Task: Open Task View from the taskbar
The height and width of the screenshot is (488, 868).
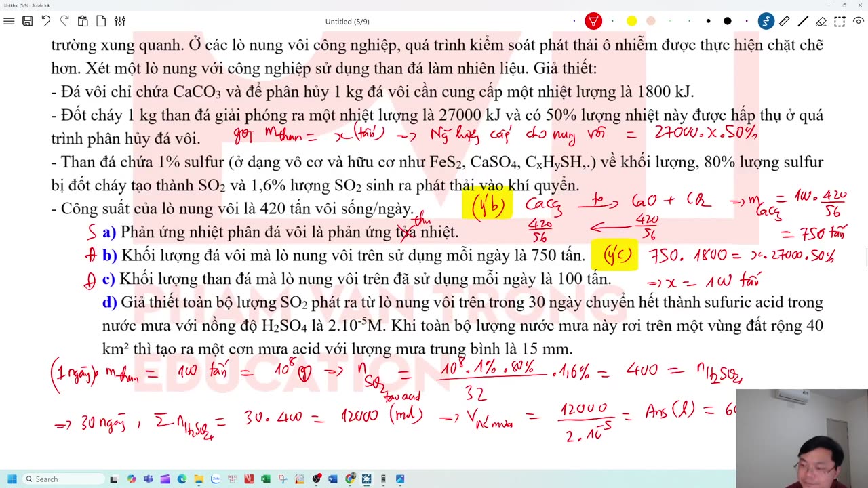Action: (x=114, y=479)
